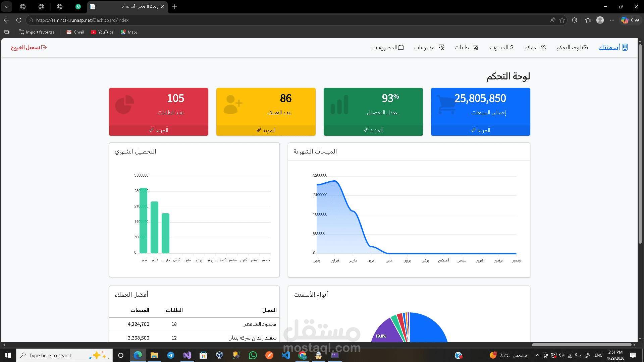
Task: Click the customer row سعيد زيدان شركه بنيان
Action: tap(194, 338)
